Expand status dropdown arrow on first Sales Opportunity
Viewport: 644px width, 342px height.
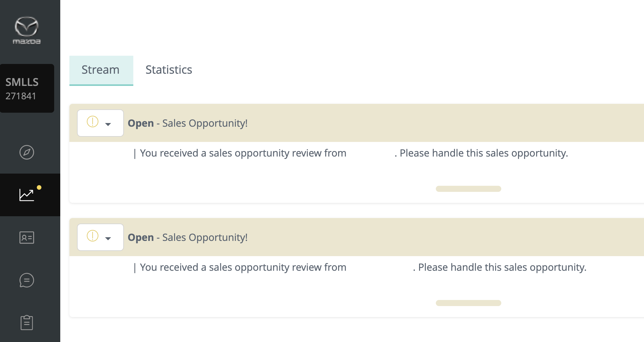point(108,124)
